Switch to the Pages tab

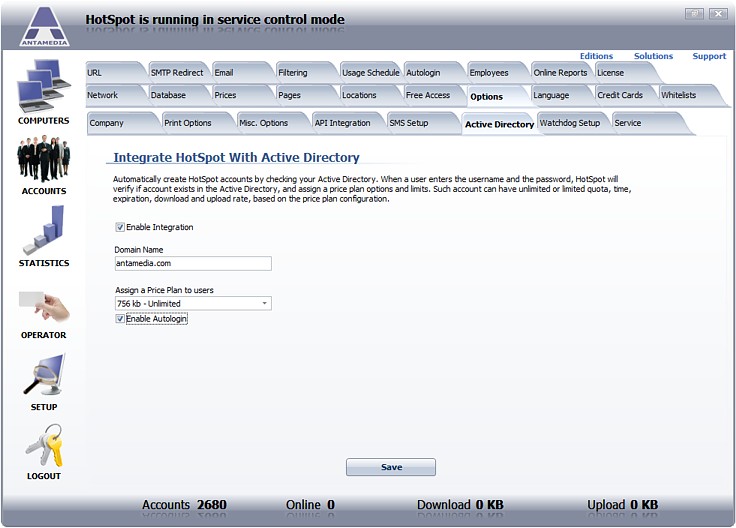tap(305, 95)
